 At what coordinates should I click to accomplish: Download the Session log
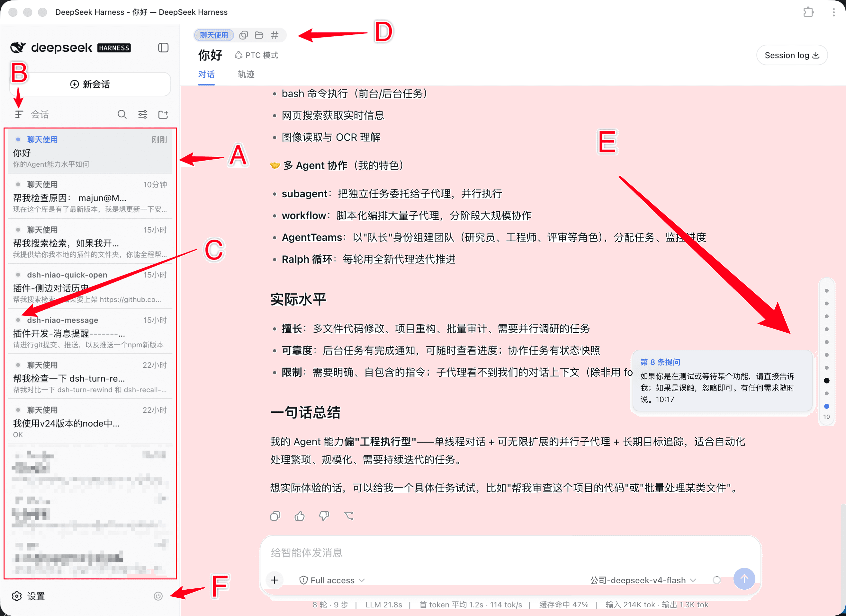tap(792, 55)
